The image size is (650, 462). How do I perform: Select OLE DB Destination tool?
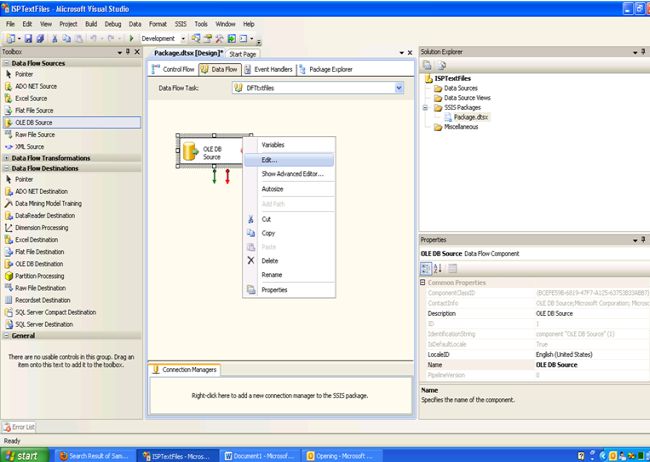tap(39, 264)
